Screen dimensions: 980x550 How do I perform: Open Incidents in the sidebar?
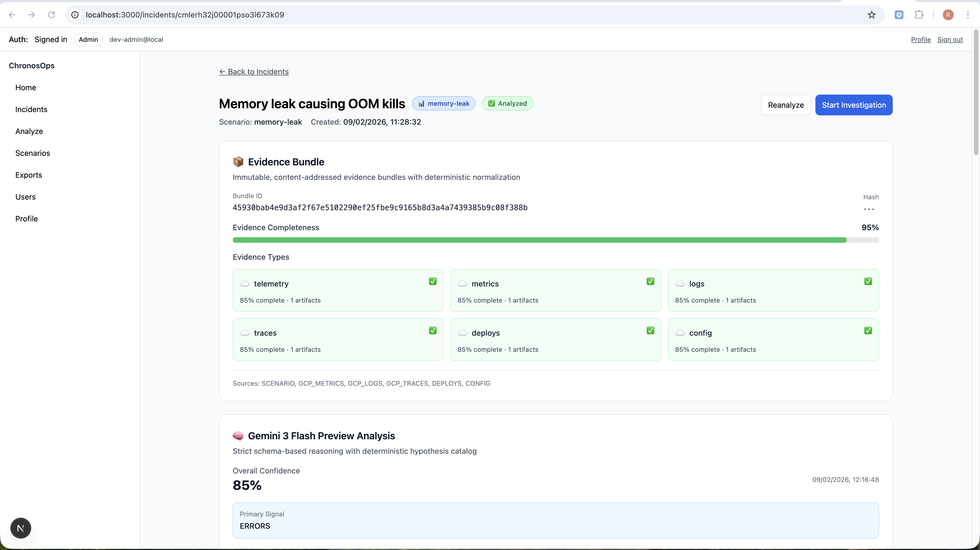(x=31, y=110)
